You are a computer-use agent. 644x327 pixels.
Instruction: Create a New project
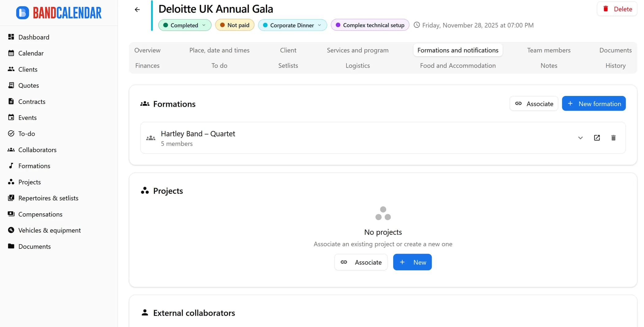pos(412,262)
